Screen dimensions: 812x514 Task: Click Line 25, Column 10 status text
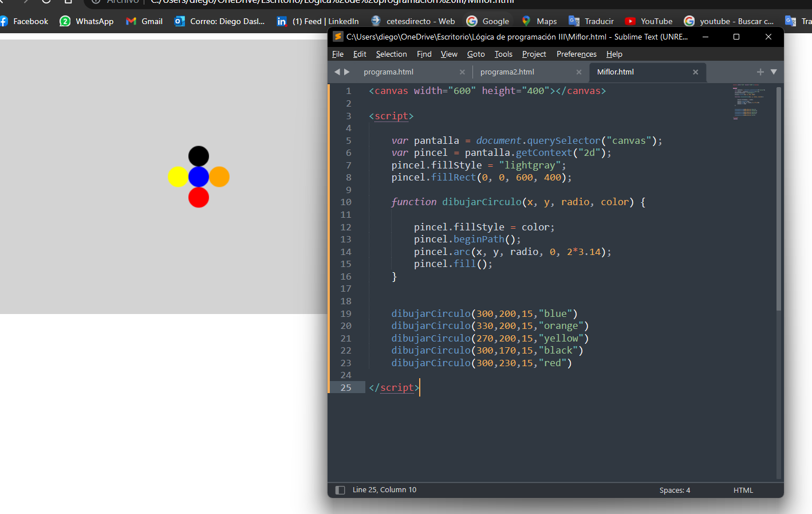coord(385,490)
